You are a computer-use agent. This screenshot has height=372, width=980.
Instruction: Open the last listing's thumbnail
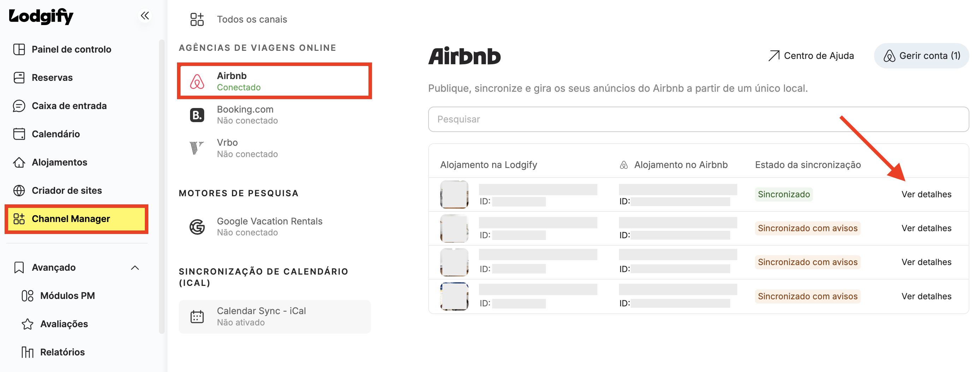coord(454,296)
